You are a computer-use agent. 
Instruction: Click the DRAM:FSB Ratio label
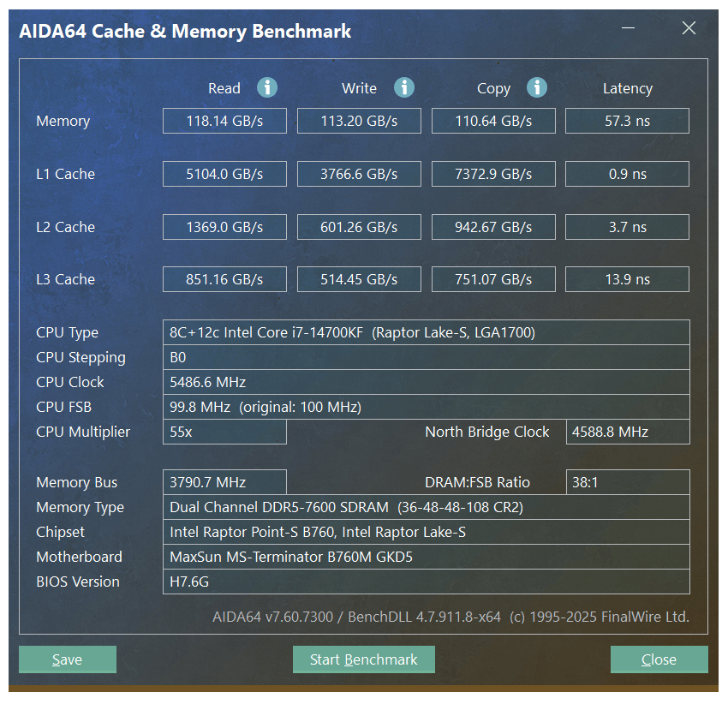(477, 482)
